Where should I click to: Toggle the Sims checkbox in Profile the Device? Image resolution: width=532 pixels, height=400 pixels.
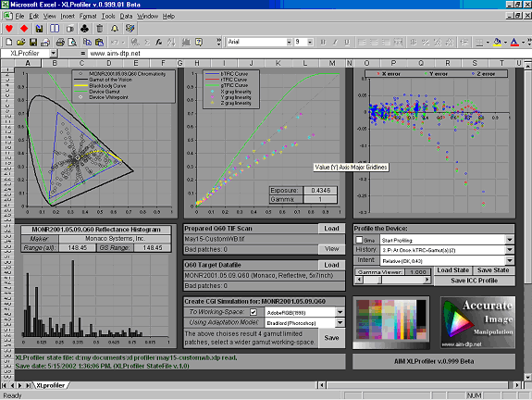click(359, 240)
